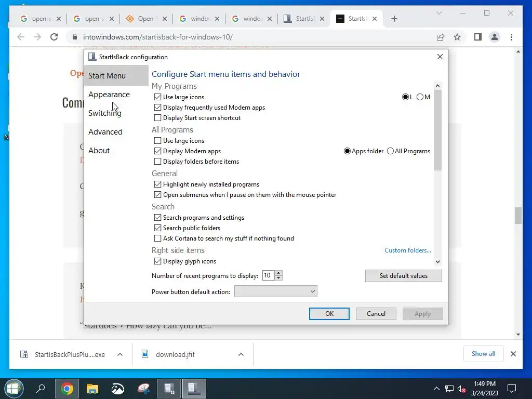
Task: Decrease number of recent programs
Action: click(x=278, y=278)
